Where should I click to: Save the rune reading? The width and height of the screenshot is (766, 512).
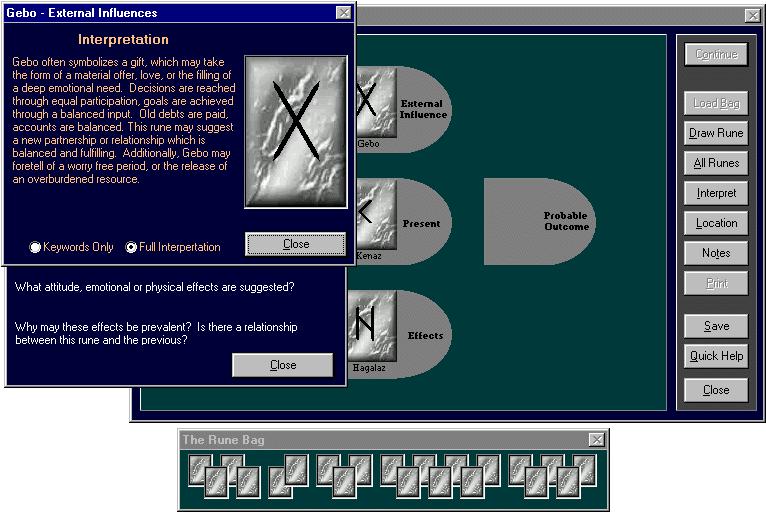tap(716, 326)
